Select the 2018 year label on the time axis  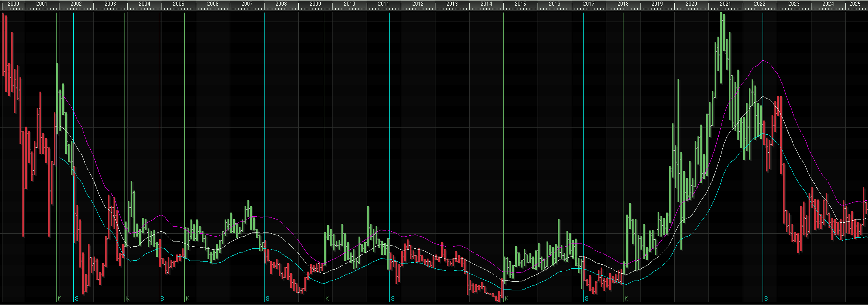(623, 4)
